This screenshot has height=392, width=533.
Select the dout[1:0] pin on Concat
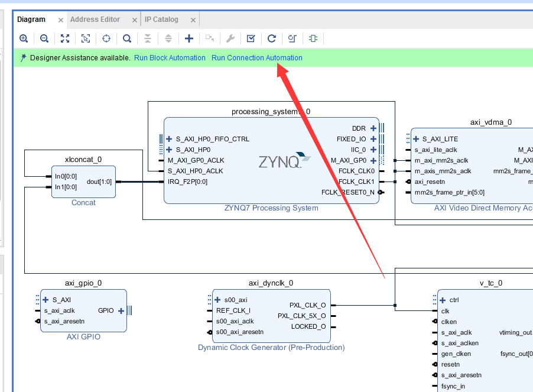99,182
